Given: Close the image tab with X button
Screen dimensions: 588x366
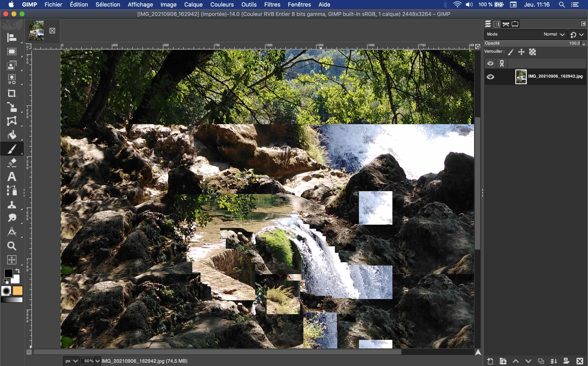Looking at the screenshot, I should click(52, 31).
